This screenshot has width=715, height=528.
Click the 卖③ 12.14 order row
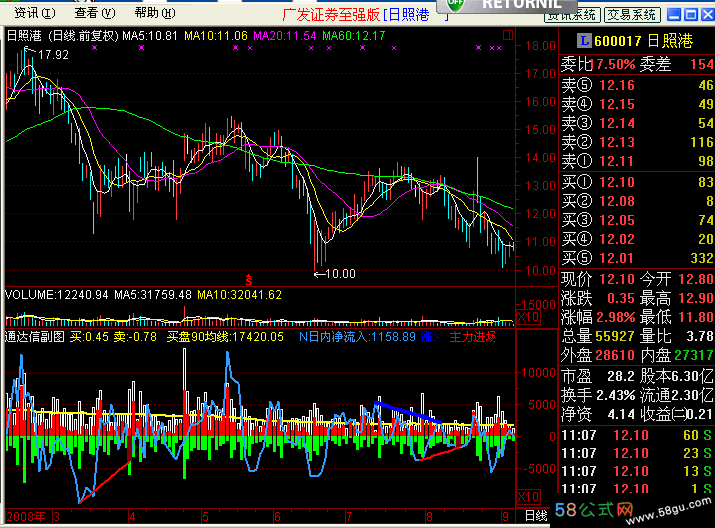[x=637, y=123]
